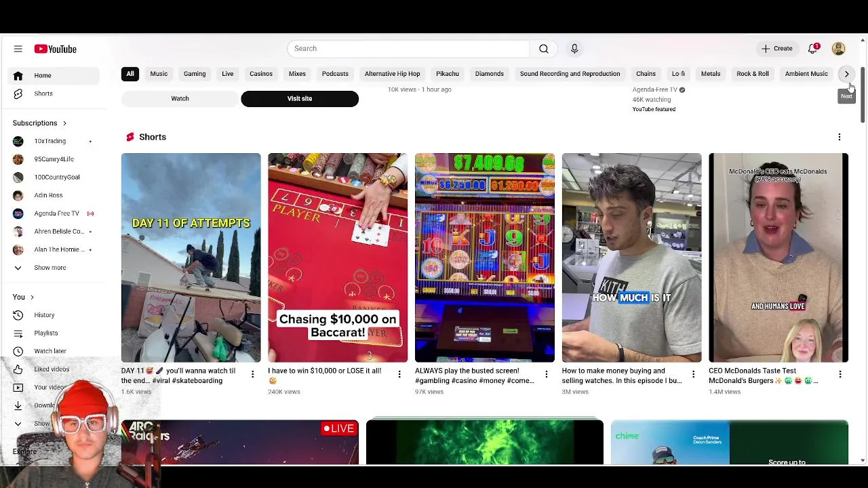This screenshot has width=868, height=488.
Task: Open options for DAY 11 skateboarding short
Action: point(252,374)
